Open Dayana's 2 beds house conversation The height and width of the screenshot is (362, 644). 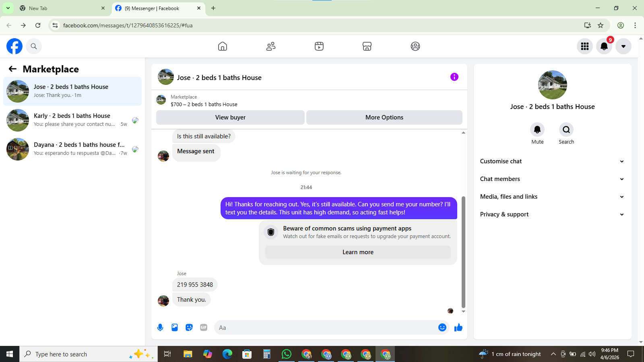pyautogui.click(x=72, y=149)
